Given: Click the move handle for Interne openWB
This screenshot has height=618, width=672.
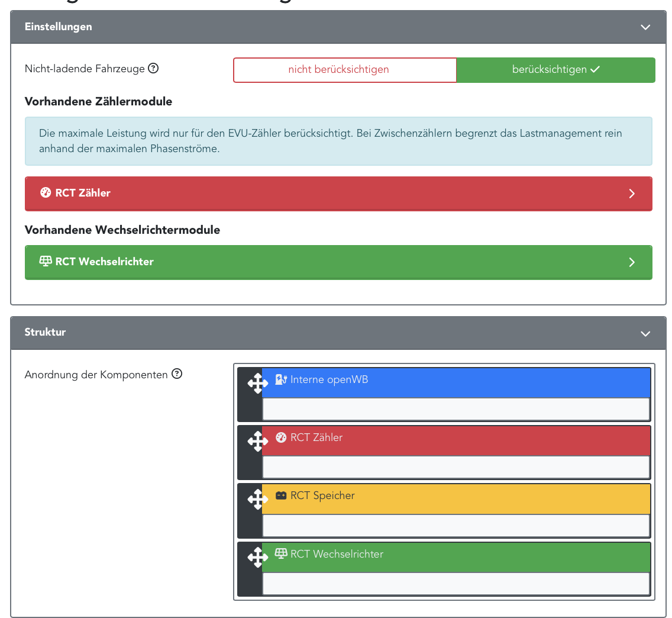Looking at the screenshot, I should pyautogui.click(x=257, y=383).
